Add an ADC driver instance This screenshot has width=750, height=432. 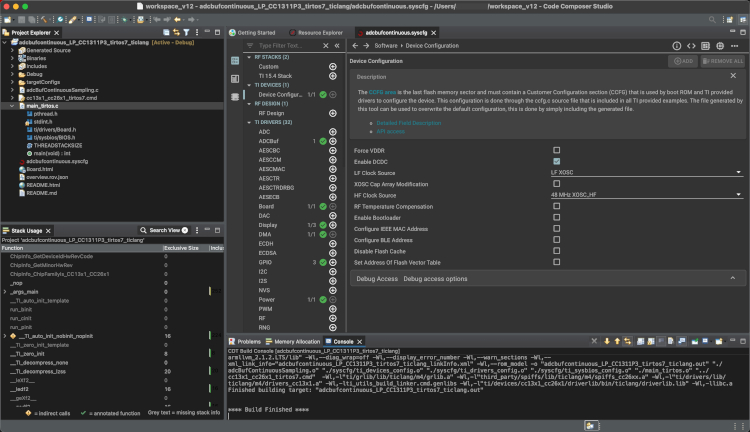pyautogui.click(x=332, y=132)
